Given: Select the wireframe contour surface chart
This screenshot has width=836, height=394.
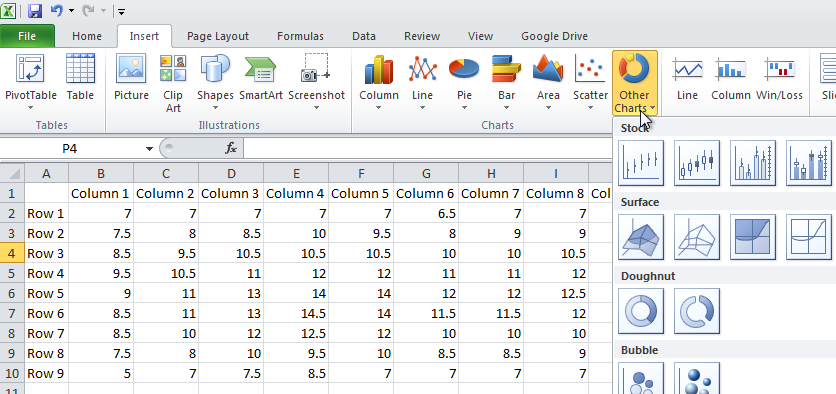Looking at the screenshot, I should (x=809, y=237).
